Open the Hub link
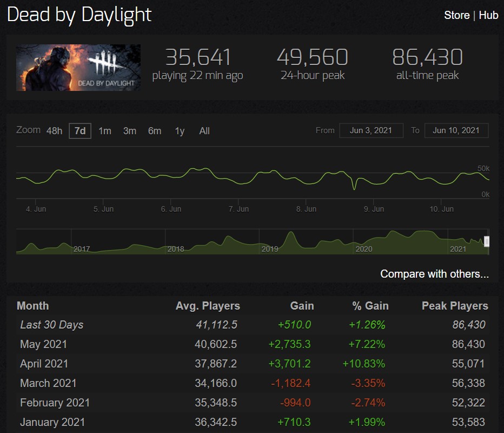This screenshot has height=433, width=504. click(x=488, y=15)
